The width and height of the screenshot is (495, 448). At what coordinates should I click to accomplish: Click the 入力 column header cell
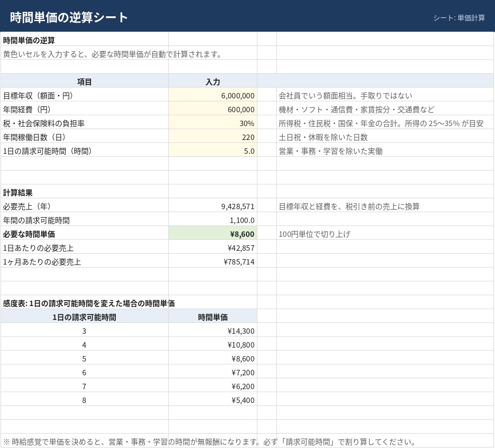tap(213, 81)
